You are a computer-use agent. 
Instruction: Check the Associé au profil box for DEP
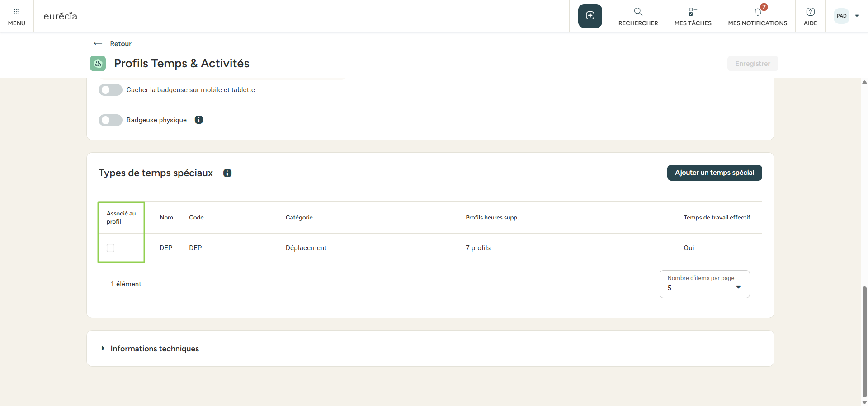coord(111,248)
